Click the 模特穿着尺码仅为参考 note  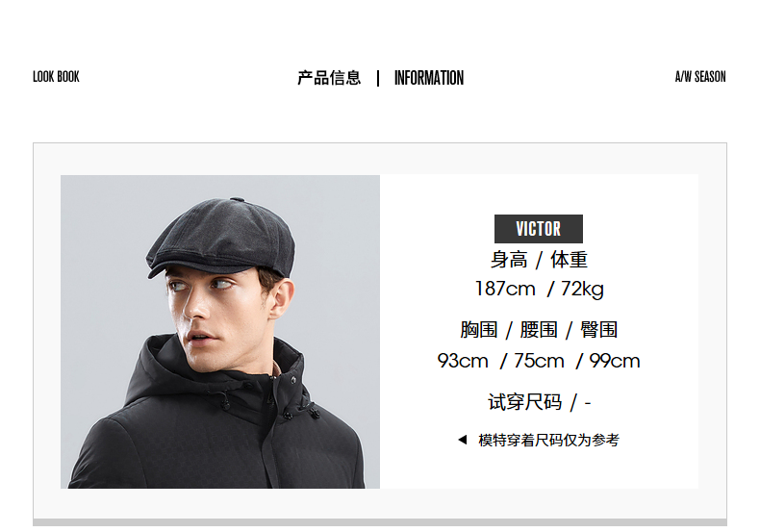(x=548, y=440)
